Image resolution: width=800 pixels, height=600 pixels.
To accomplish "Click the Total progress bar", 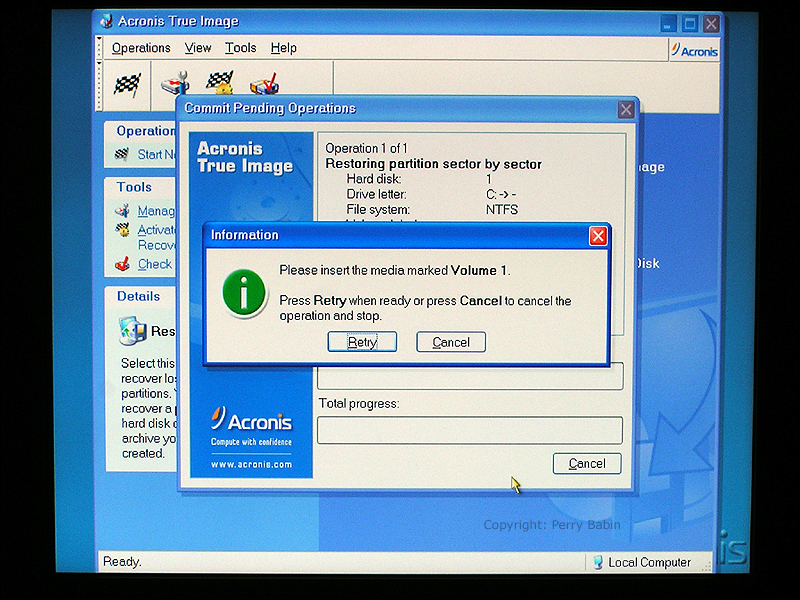I will 470,430.
